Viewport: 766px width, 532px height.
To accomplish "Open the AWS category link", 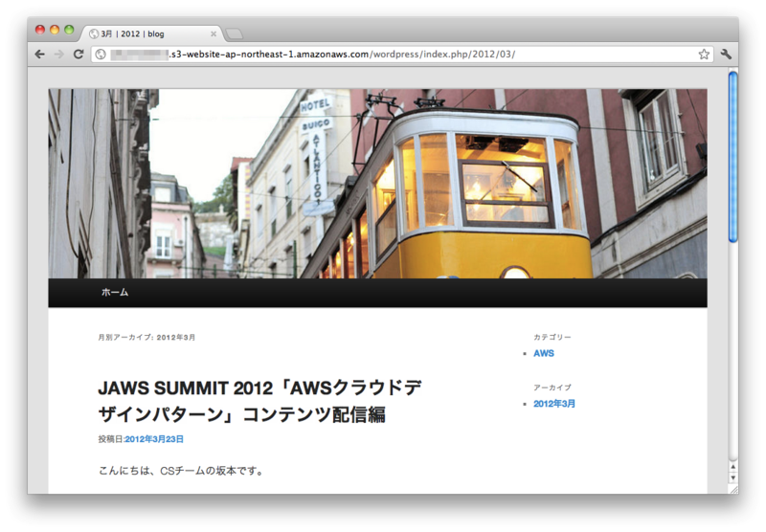I will [x=544, y=353].
